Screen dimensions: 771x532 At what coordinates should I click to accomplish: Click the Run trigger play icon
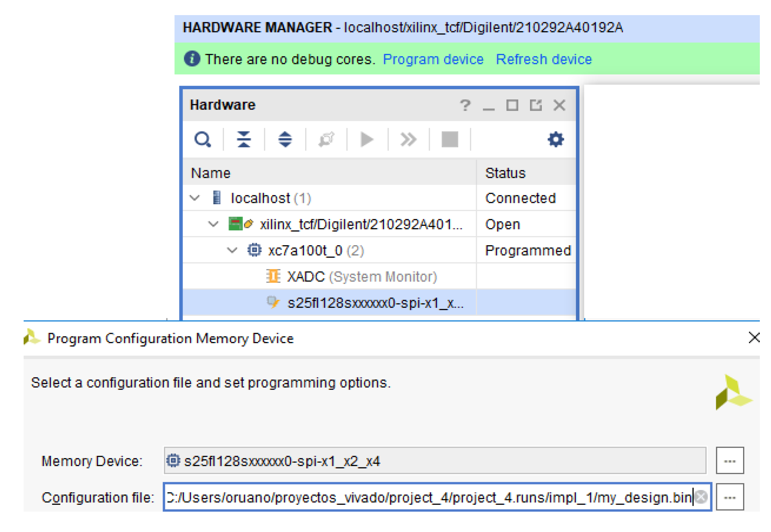tap(367, 139)
